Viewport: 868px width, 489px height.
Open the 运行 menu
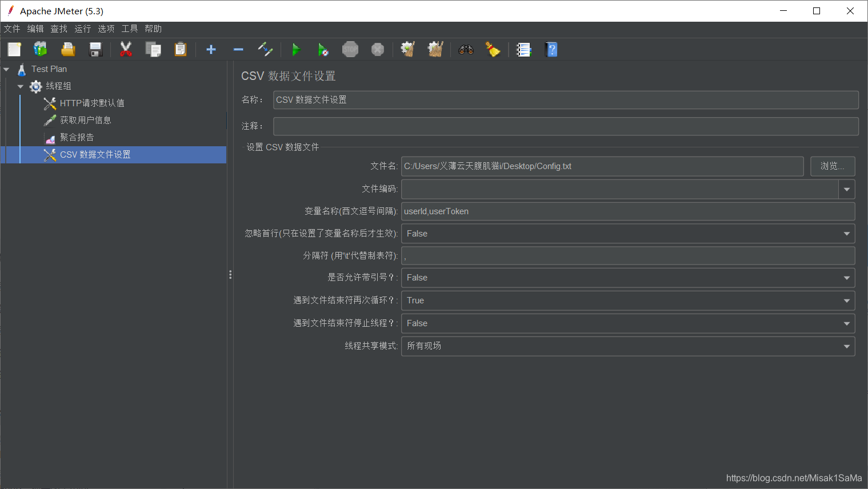[82, 29]
